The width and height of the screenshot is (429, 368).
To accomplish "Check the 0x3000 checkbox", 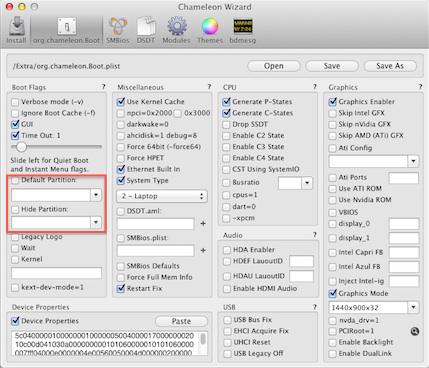I will point(178,113).
